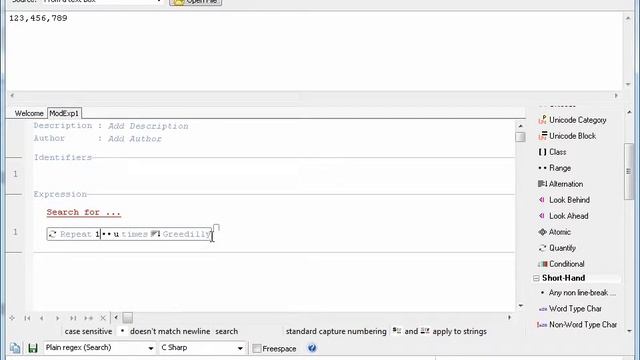Click Add Author placeholder text
The height and width of the screenshot is (360, 640).
135,139
